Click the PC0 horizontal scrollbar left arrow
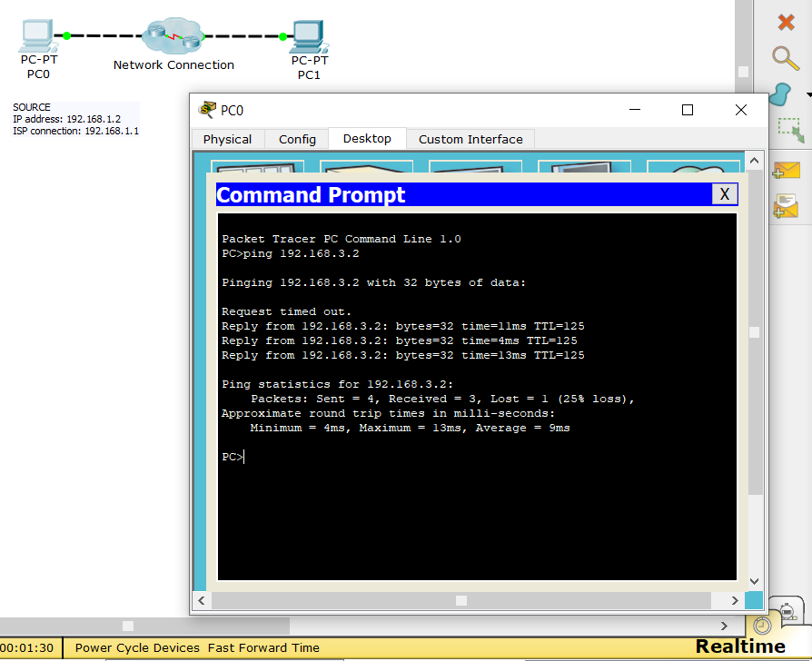The image size is (812, 661). [x=202, y=600]
